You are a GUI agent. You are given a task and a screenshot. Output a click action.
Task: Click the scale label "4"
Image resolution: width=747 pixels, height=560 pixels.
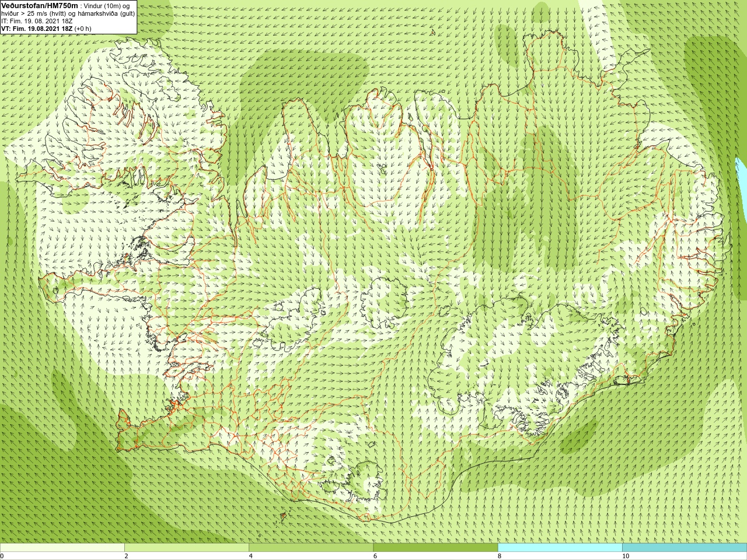250,556
